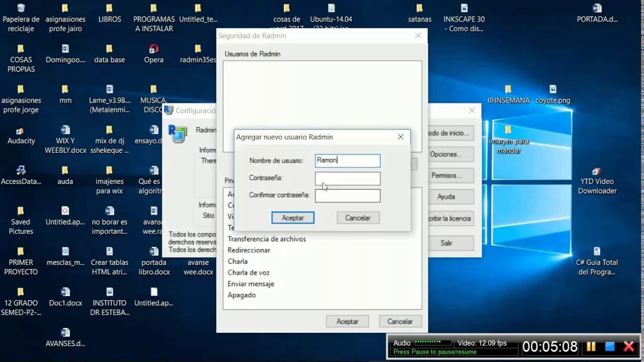The image size is (644, 362).
Task: Cancel recording with the red X
Action: (x=629, y=346)
